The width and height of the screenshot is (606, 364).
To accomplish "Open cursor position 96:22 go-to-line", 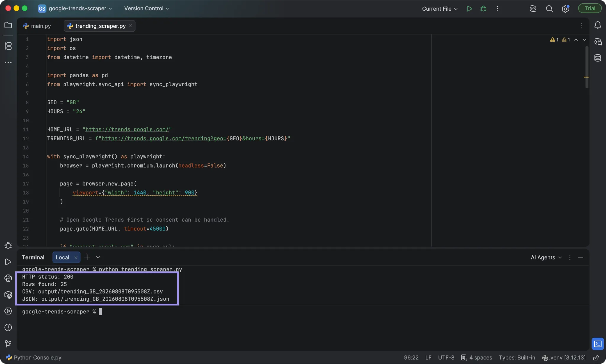I will [411, 358].
